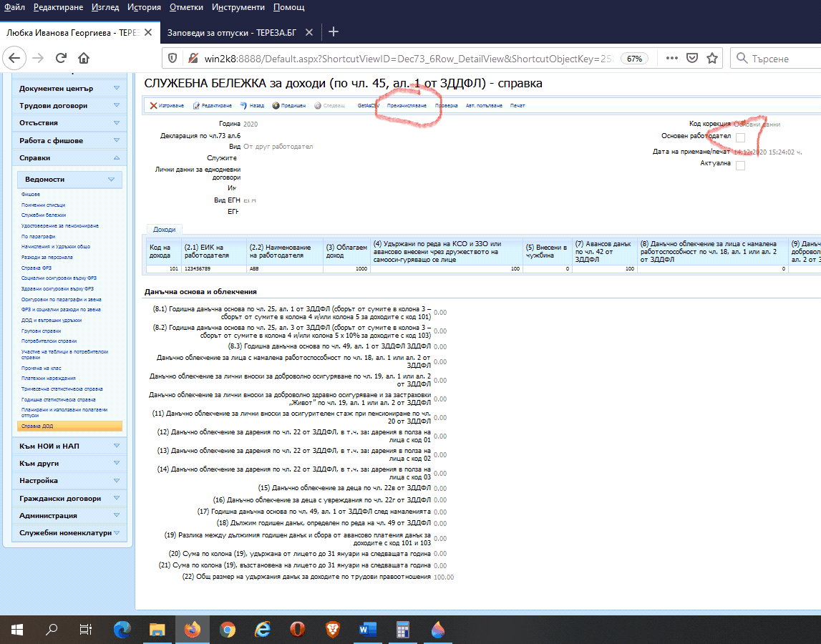
Task: Click the insecure connection padlock icon
Action: pos(193,58)
